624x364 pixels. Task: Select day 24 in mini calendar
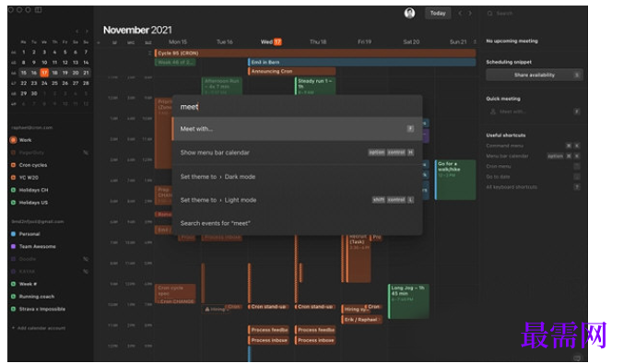point(44,83)
